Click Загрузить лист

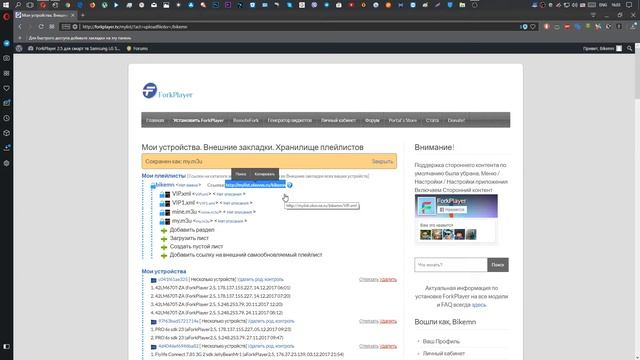[189, 238]
